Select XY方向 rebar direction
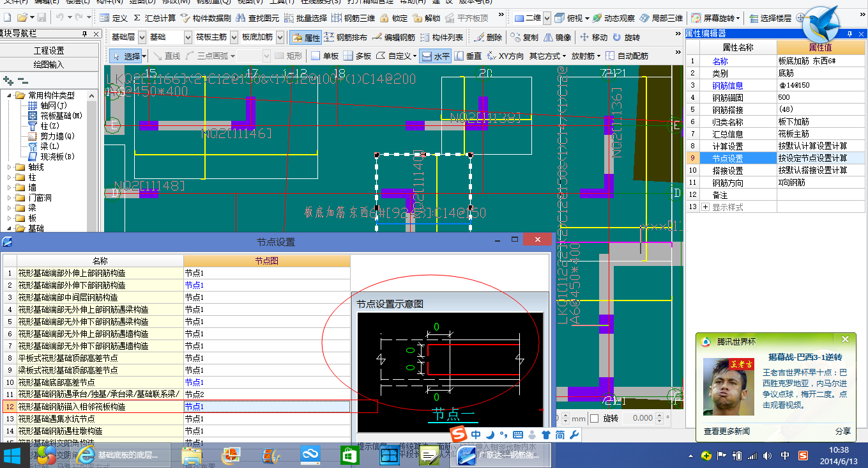The height and width of the screenshot is (468, 868). 505,56
